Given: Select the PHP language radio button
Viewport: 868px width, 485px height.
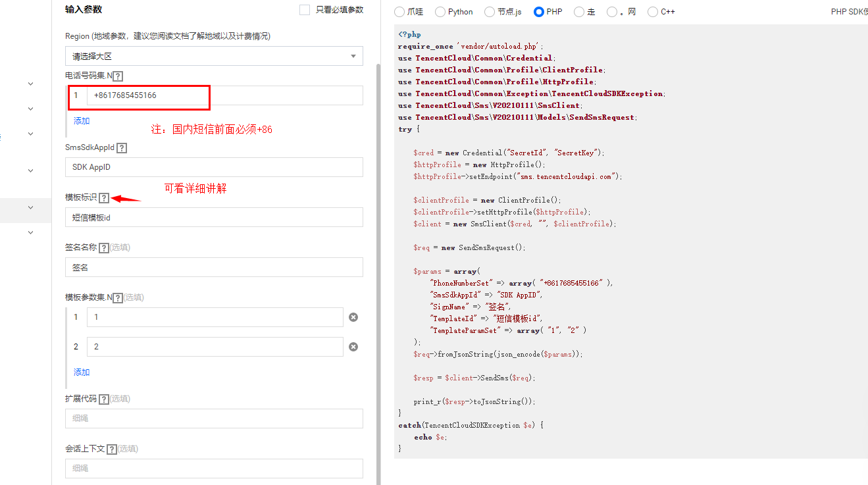Looking at the screenshot, I should pos(539,12).
